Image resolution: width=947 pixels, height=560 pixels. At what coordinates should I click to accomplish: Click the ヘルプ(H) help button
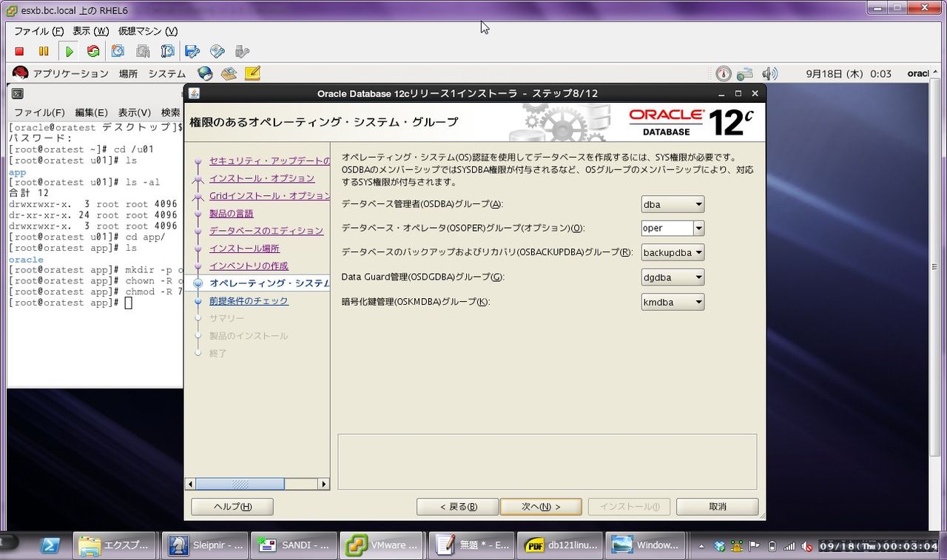(232, 507)
